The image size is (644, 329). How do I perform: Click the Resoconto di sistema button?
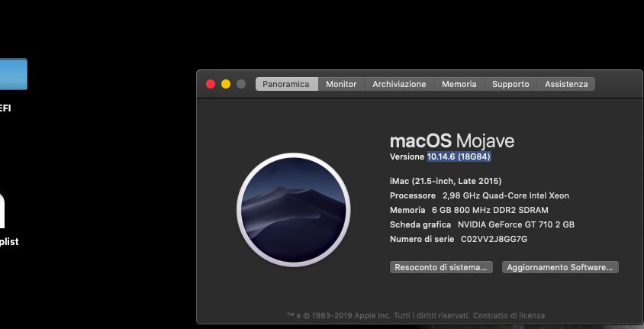point(441,267)
